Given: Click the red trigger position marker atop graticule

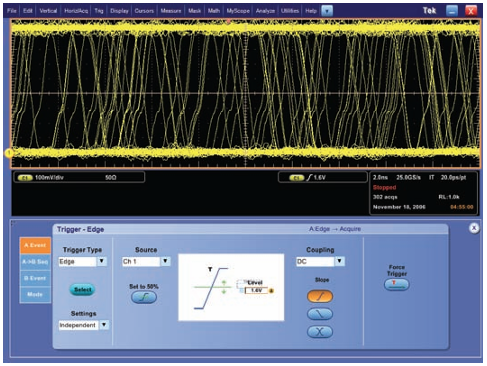Looking at the screenshot, I should point(229,21).
